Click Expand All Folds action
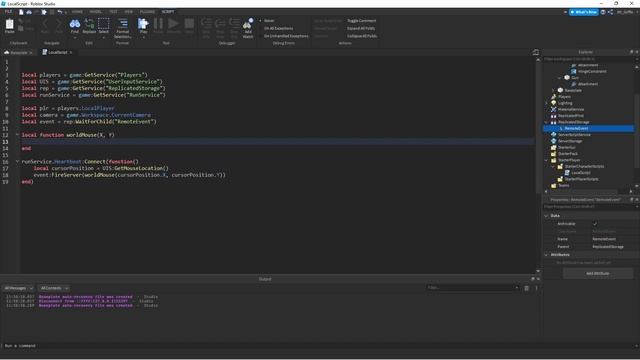The height and width of the screenshot is (360, 640). 361,28
